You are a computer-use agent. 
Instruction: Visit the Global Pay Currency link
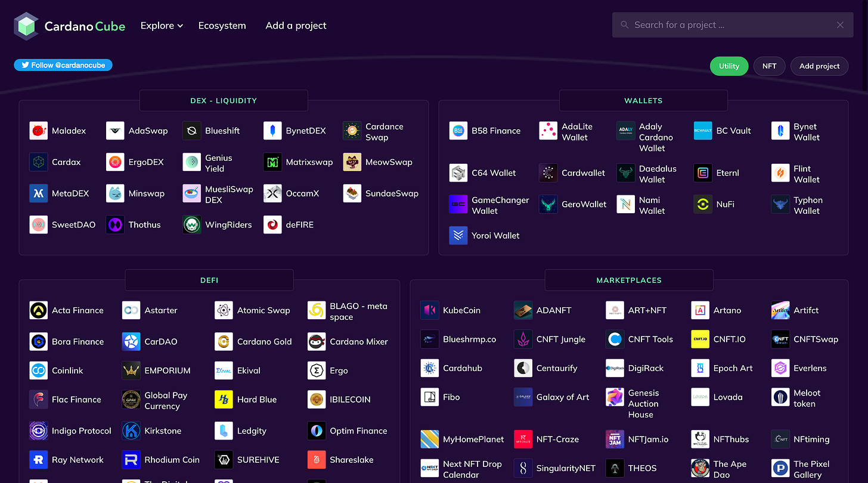pyautogui.click(x=166, y=401)
